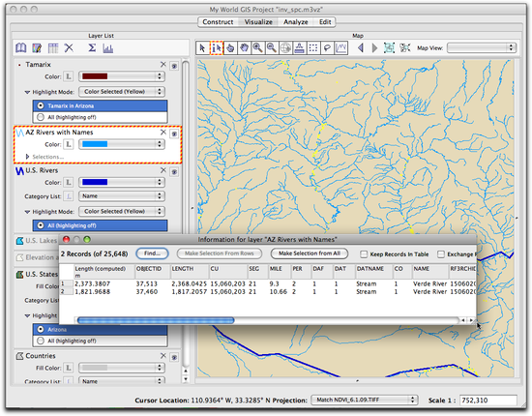
Task: Collapse Tamarix Highlight Mode triangle
Action: [x=27, y=92]
